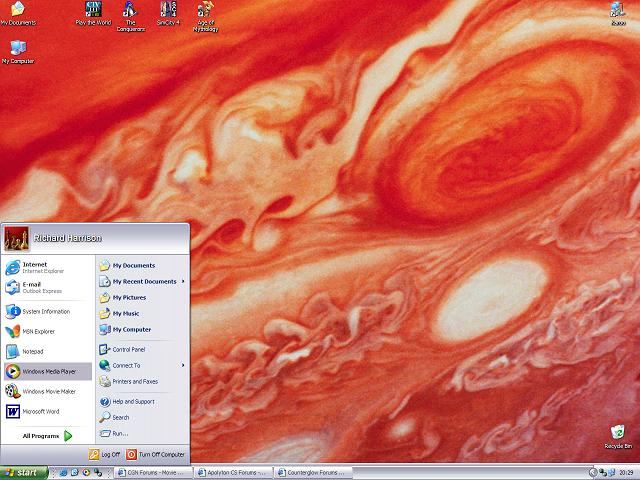Select Printers and Faxes menu entry

(134, 381)
